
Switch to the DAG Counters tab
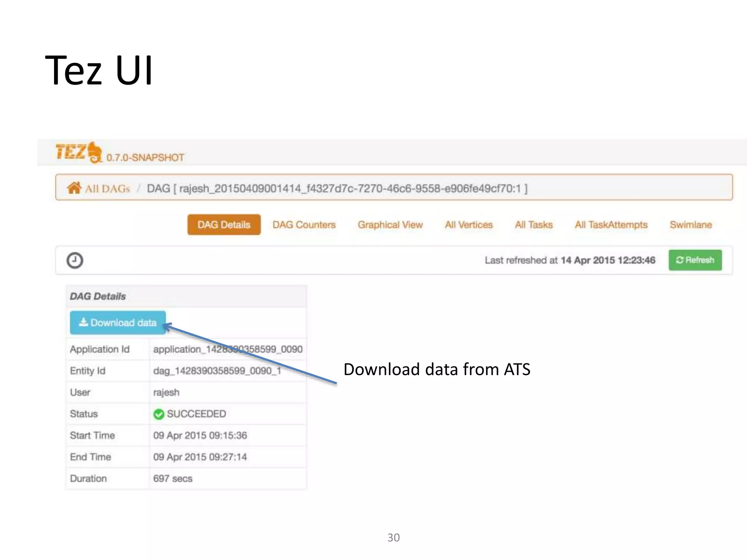(304, 225)
